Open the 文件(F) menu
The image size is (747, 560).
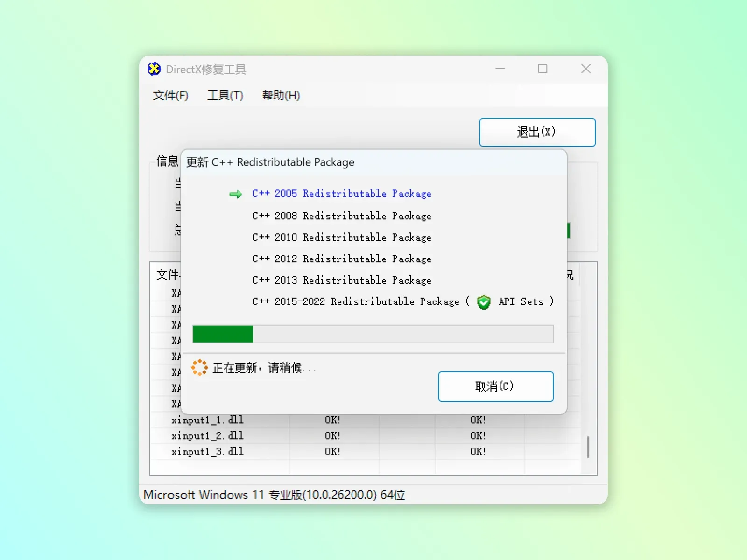(x=170, y=96)
